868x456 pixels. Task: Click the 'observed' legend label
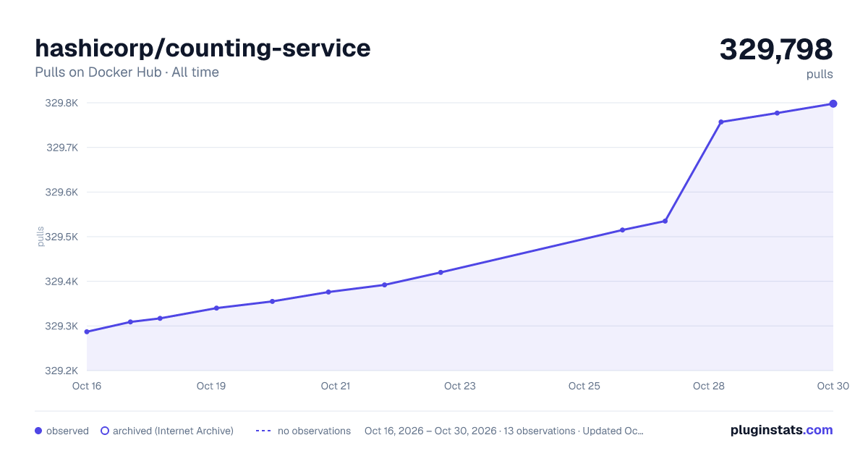pyautogui.click(x=67, y=431)
